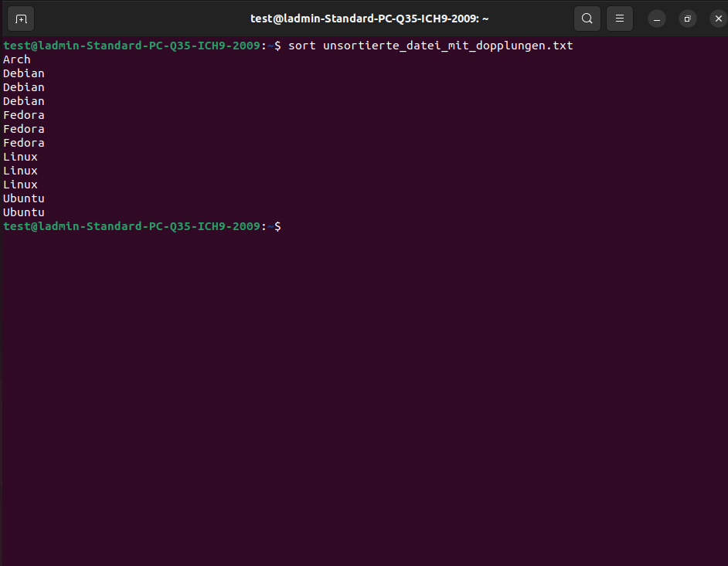Click the last 'Fedora' output line

coord(24,143)
